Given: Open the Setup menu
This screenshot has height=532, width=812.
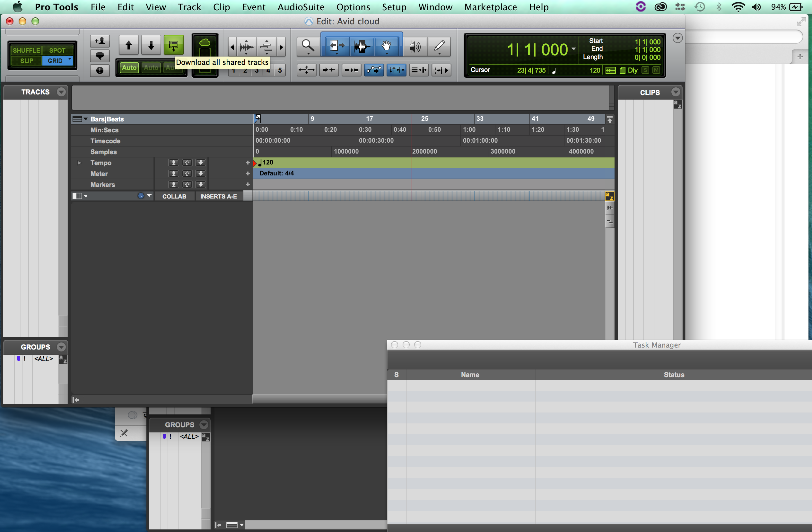Looking at the screenshot, I should 394,7.
